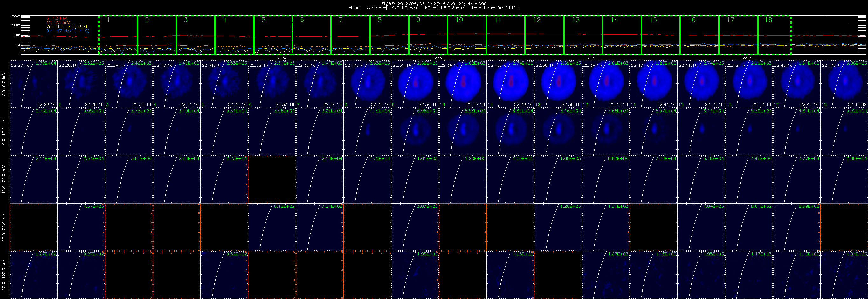The image size is (868, 299).
Task: Open the 3.0-6.0 keV image starting 22:29:16
Action: pos(129,84)
